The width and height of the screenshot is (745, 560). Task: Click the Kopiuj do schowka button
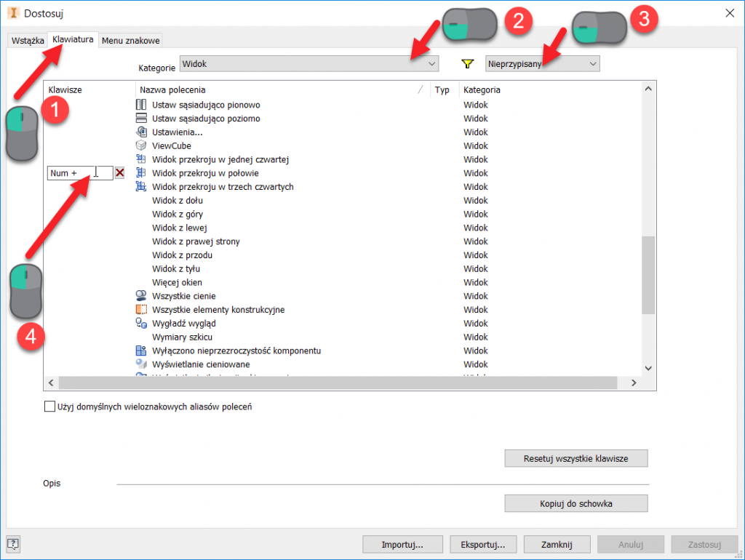click(575, 503)
